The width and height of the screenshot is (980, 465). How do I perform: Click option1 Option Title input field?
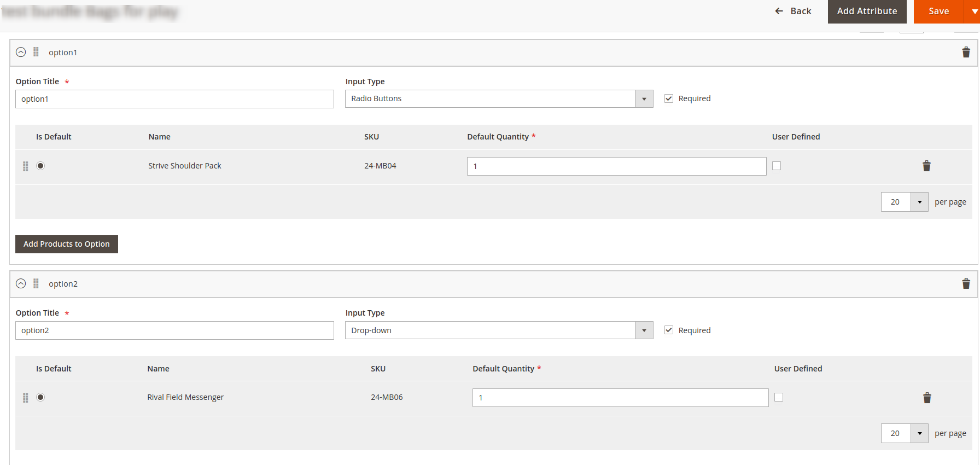174,99
